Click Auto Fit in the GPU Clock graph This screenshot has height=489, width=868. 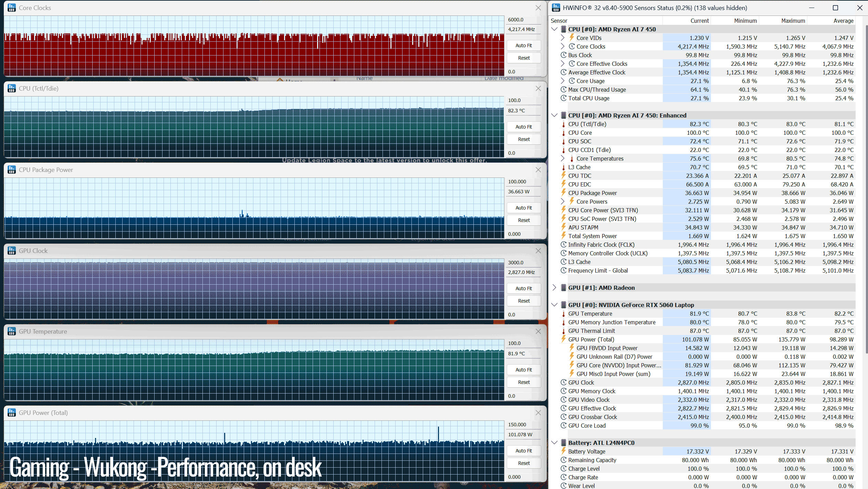[x=524, y=288]
